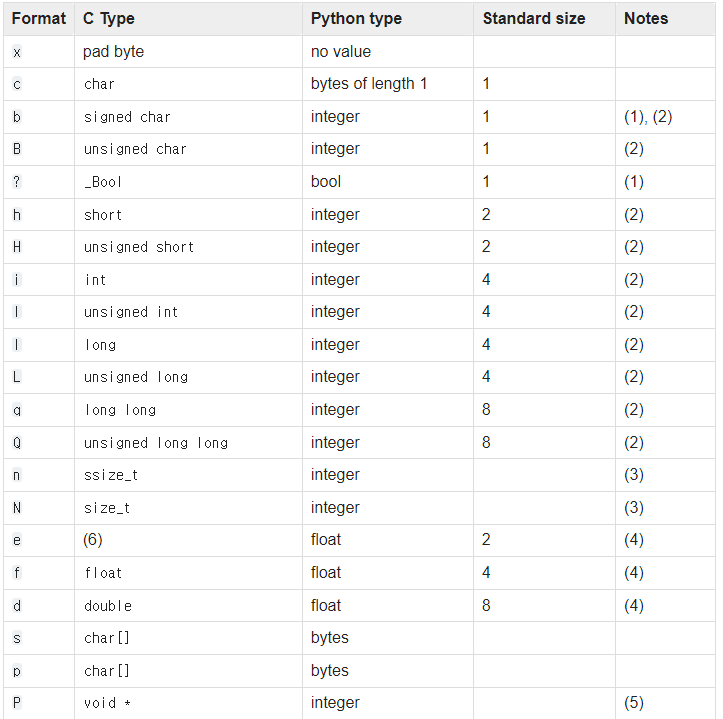
Task: Open note (1) in the _Bool row
Action: 634,182
